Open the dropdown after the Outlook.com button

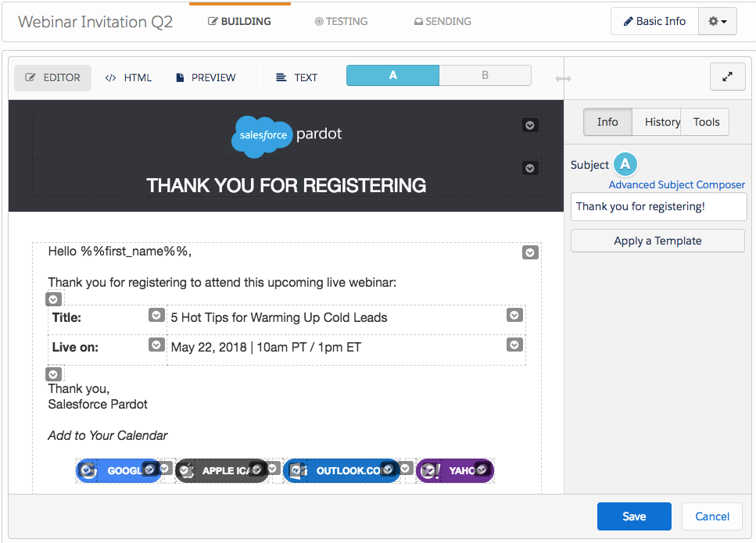406,468
